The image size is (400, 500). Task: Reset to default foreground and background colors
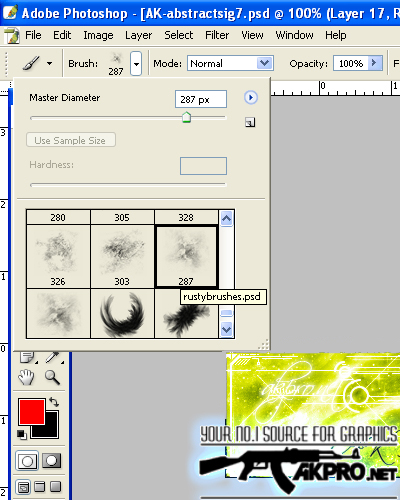pos(22,434)
